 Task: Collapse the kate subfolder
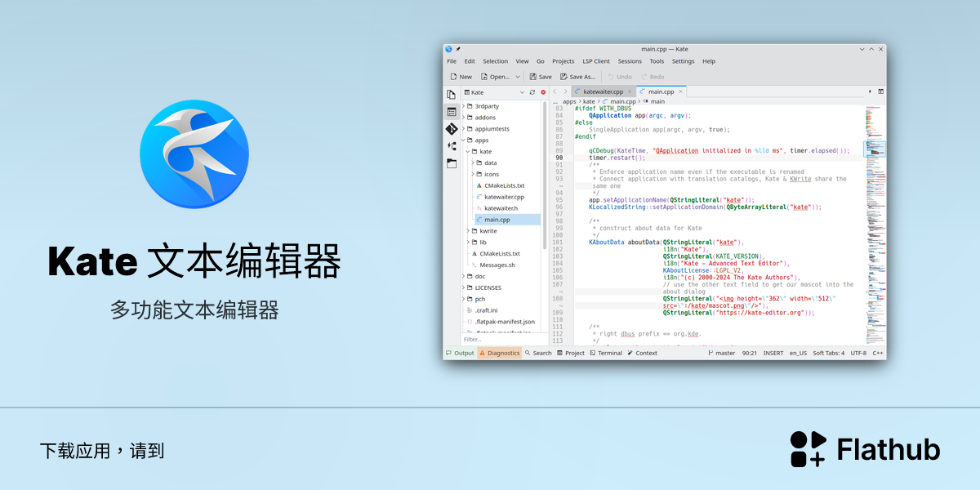[x=469, y=152]
